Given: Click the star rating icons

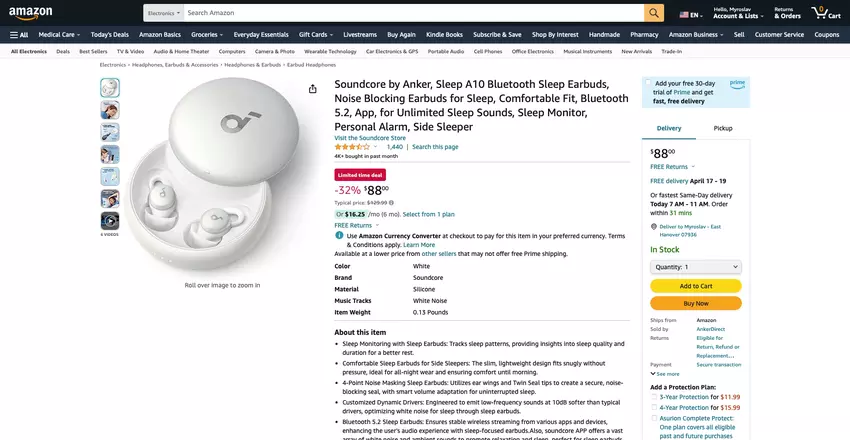Looking at the screenshot, I should click(x=352, y=146).
